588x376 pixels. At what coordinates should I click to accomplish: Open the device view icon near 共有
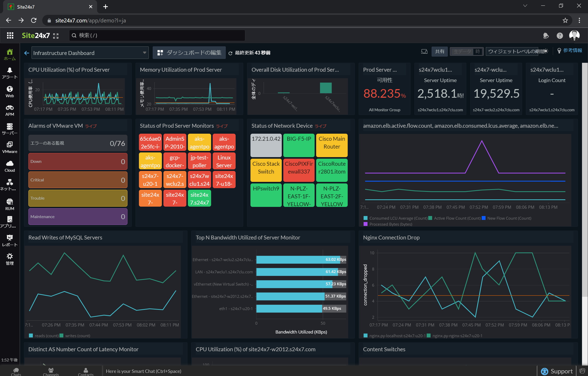pyautogui.click(x=424, y=52)
